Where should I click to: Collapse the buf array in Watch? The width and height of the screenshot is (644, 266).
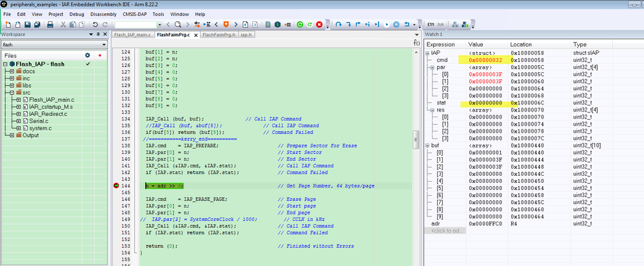click(x=427, y=146)
